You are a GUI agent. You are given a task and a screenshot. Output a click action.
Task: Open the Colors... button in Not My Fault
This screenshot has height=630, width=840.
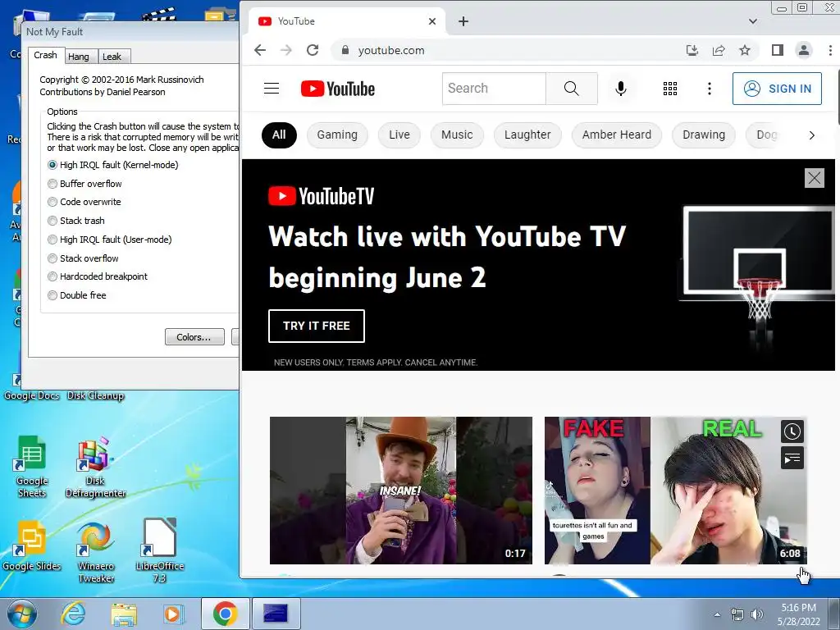point(194,337)
